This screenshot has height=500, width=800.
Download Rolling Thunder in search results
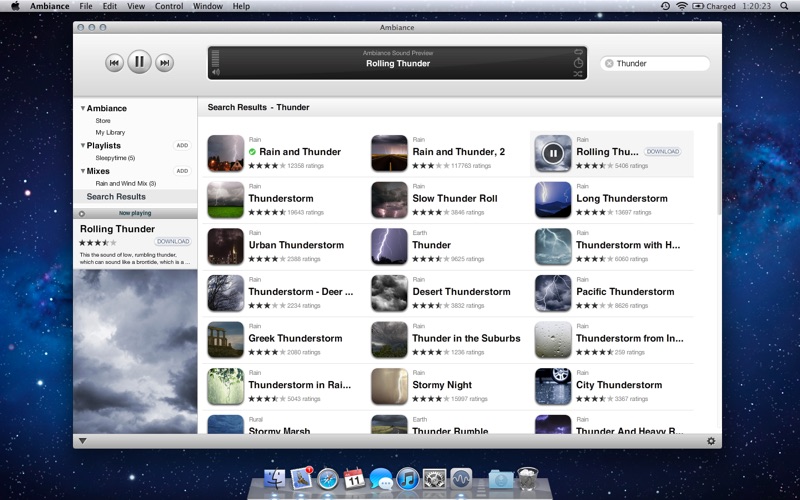pyautogui.click(x=662, y=152)
